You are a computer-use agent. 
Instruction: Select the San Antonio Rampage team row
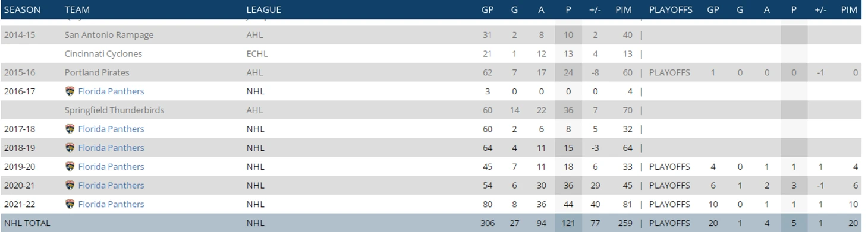pos(431,35)
